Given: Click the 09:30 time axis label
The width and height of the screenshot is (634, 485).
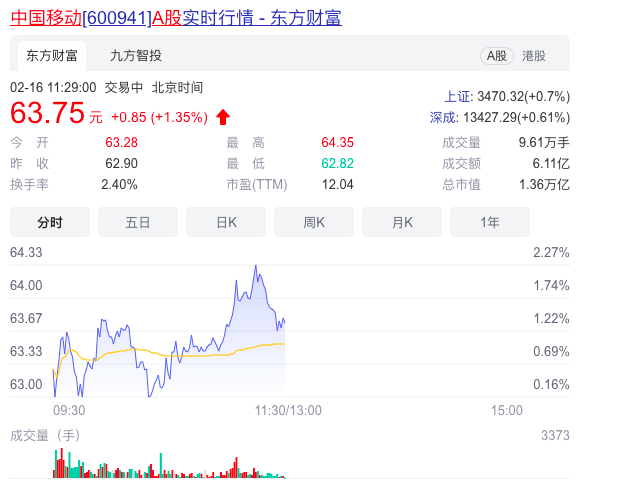Looking at the screenshot, I should [x=69, y=411].
